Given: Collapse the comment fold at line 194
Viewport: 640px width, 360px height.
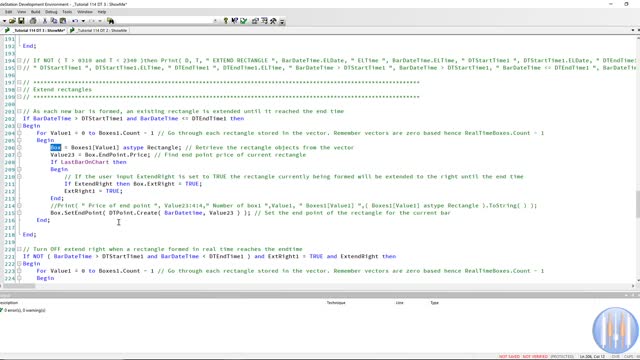Looking at the screenshot, I should pos(19,60).
